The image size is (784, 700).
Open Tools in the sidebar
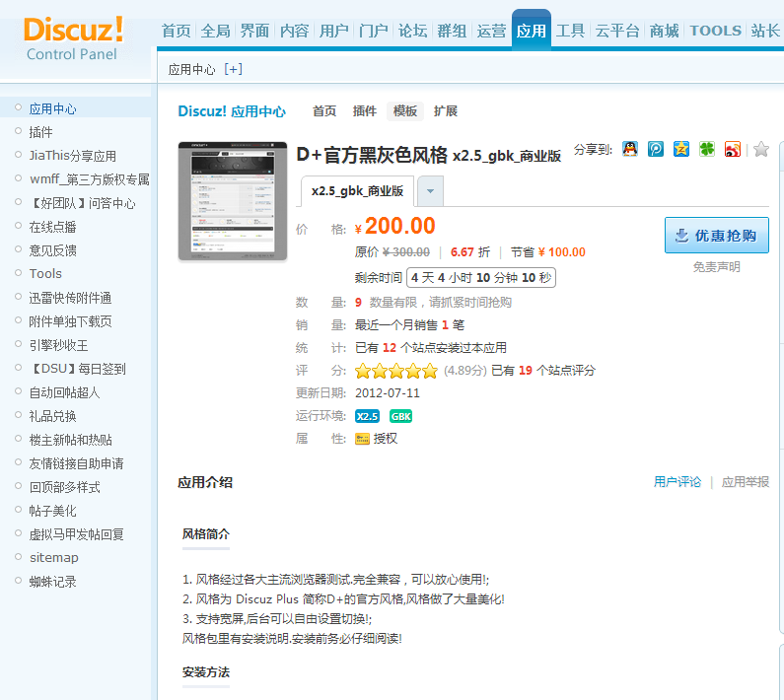[x=45, y=274]
